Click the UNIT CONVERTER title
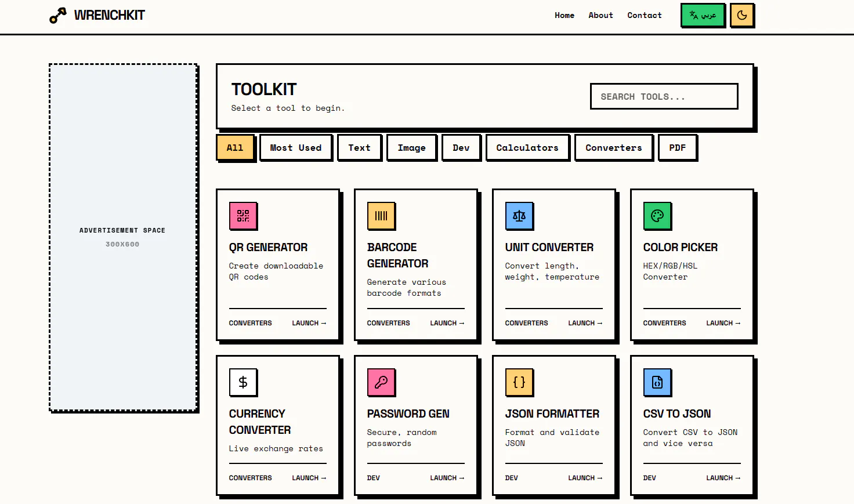 (x=549, y=247)
